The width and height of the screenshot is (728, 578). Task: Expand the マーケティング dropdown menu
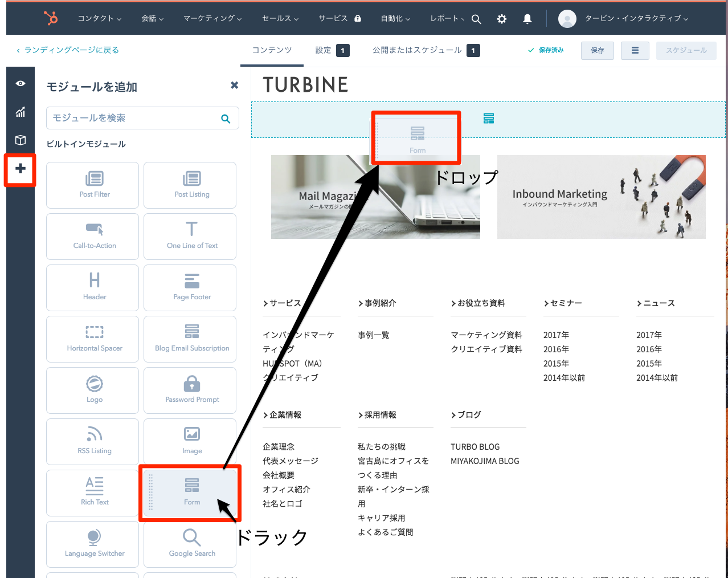tap(212, 19)
